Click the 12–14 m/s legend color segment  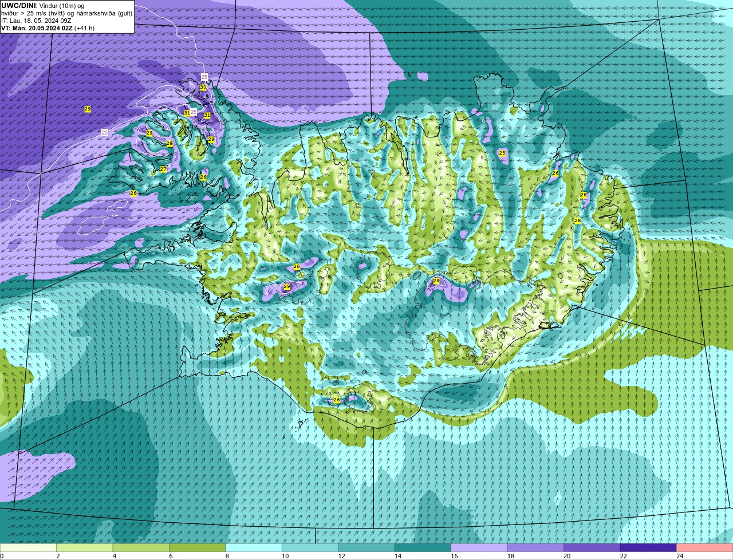tap(366, 547)
